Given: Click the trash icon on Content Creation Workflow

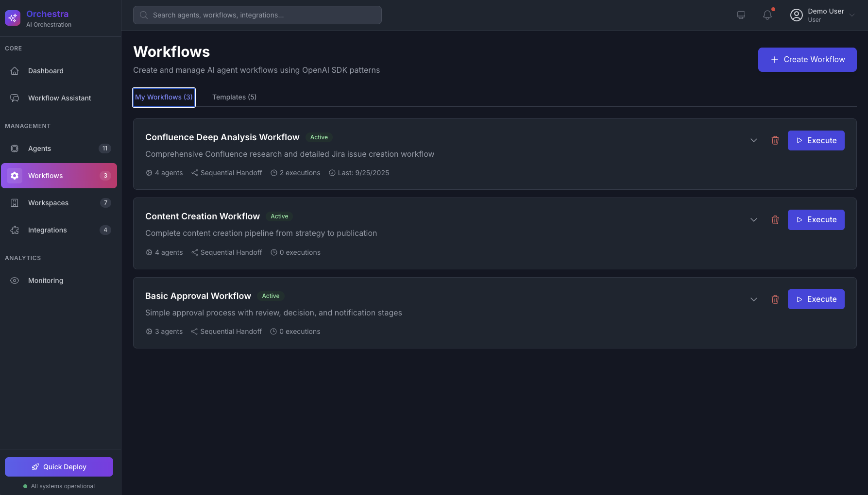Looking at the screenshot, I should (x=775, y=219).
